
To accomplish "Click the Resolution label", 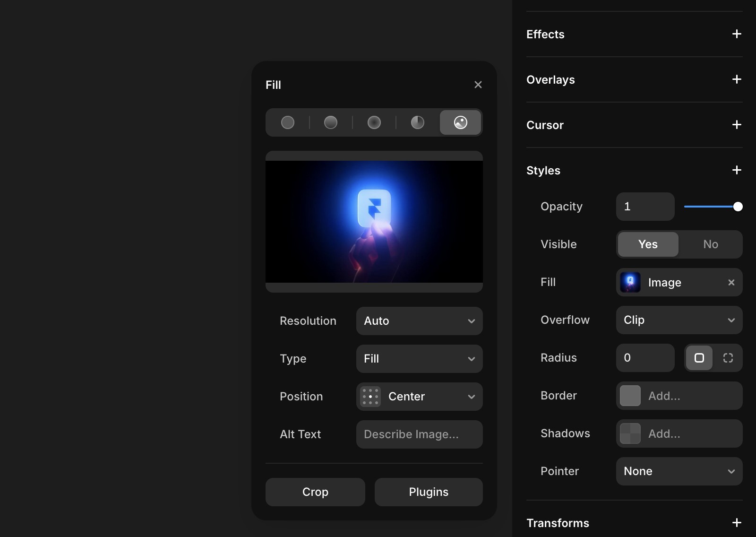I will pos(308,321).
